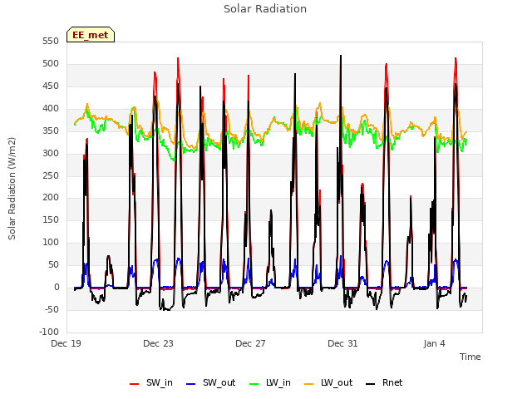This screenshot has width=532, height=399.
Task: Click the Solar Radiation (W/m2) axis label
Action: click(x=12, y=189)
